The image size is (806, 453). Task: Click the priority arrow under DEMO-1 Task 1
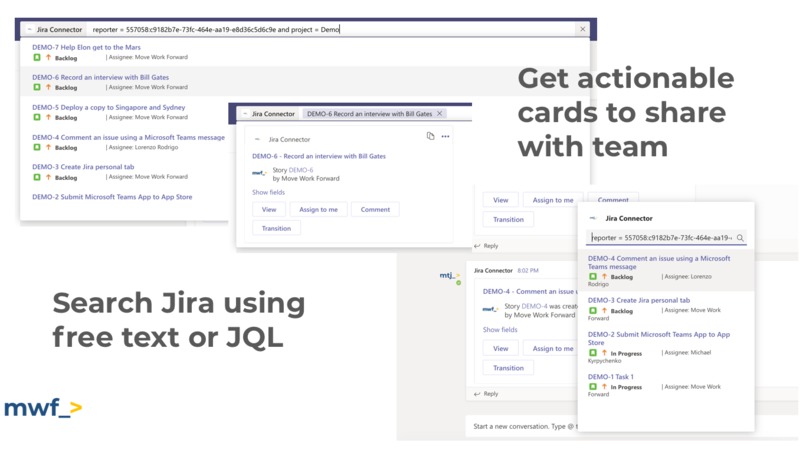click(604, 387)
